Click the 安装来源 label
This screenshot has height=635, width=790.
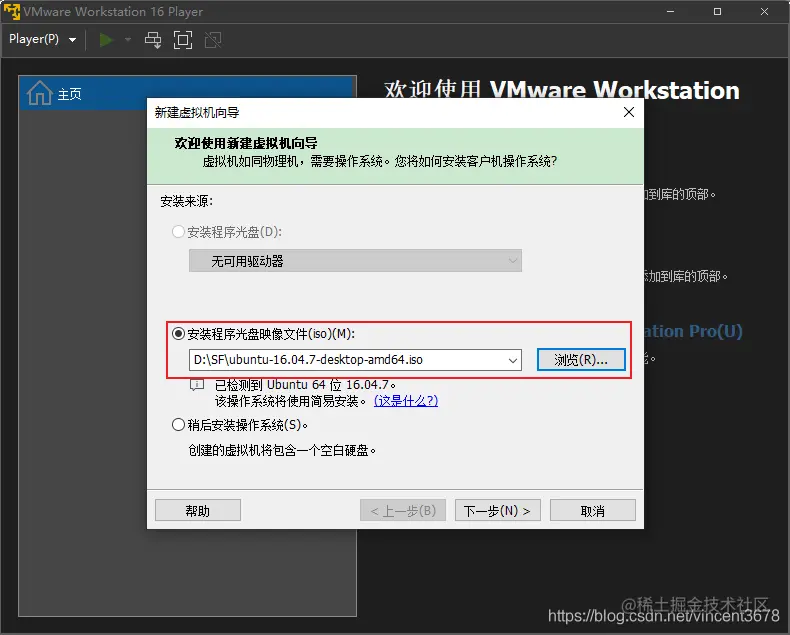point(186,201)
